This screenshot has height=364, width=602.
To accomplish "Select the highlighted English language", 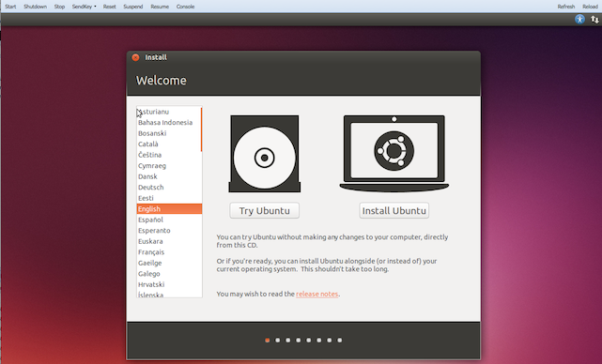I will 169,208.
